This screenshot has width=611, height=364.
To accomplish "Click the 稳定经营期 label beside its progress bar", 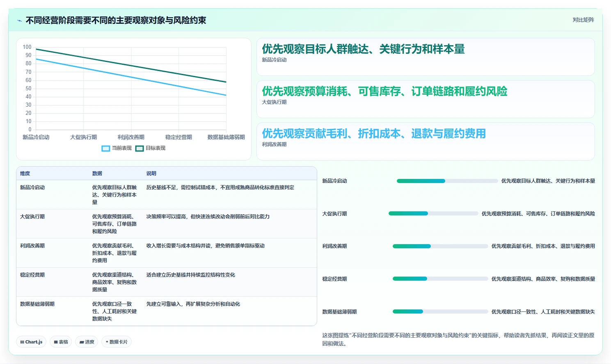I will coord(334,279).
